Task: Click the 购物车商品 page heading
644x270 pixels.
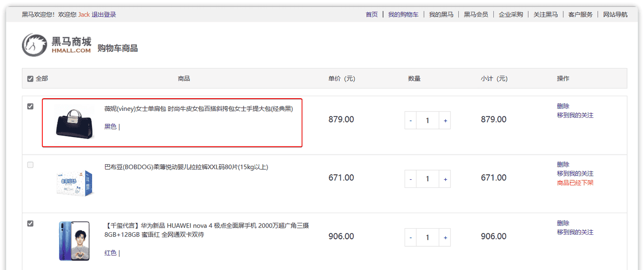Action: 118,48
